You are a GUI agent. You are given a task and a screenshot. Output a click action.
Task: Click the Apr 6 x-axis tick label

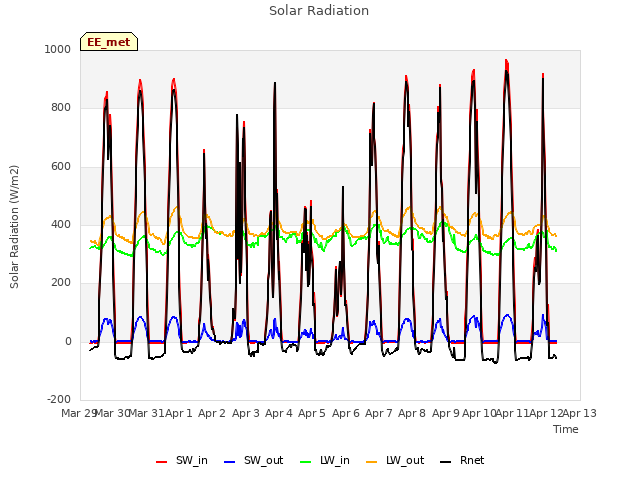click(346, 413)
